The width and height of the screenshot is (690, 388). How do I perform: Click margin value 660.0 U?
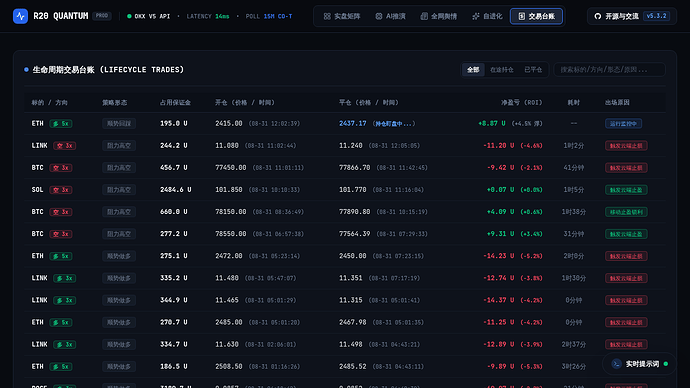click(x=173, y=212)
